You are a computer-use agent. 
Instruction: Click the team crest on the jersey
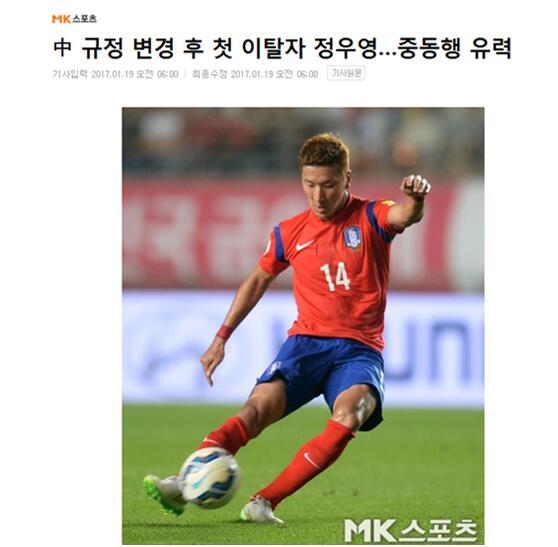coord(352,237)
